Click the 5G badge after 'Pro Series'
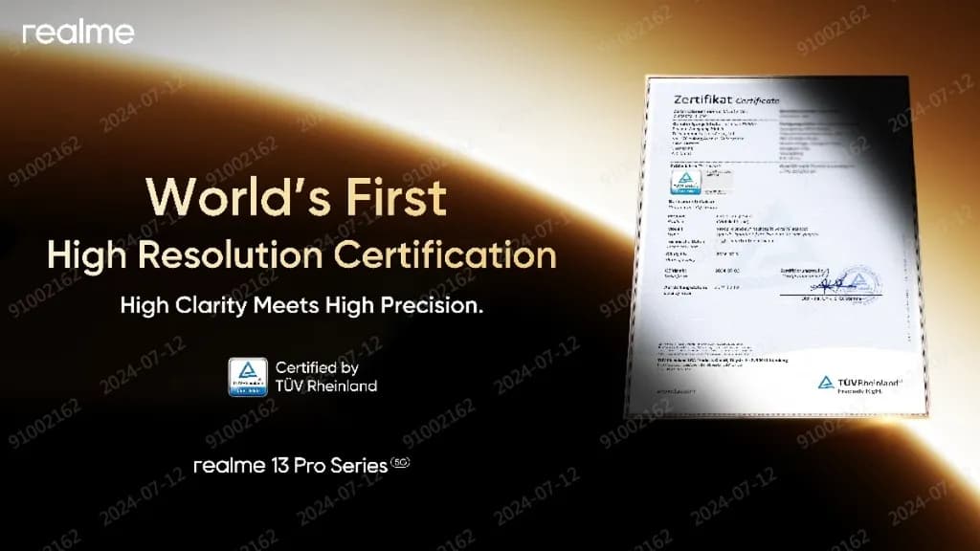Screen dimensions: 980x551 (401, 463)
